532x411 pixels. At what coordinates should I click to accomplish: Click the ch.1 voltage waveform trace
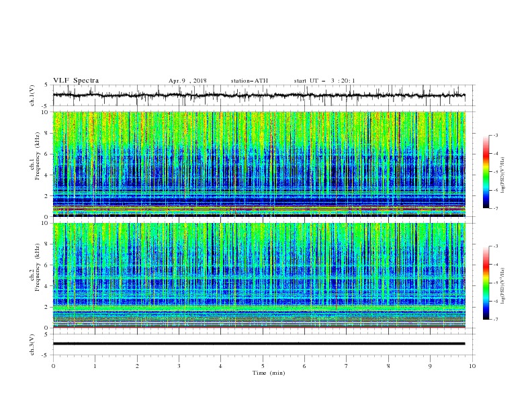click(259, 95)
